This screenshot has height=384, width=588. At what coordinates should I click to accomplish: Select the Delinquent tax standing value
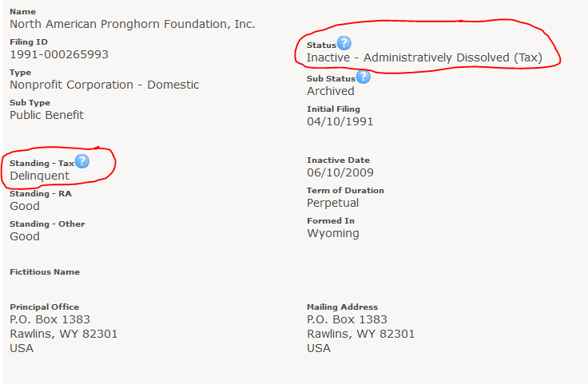[x=39, y=176]
